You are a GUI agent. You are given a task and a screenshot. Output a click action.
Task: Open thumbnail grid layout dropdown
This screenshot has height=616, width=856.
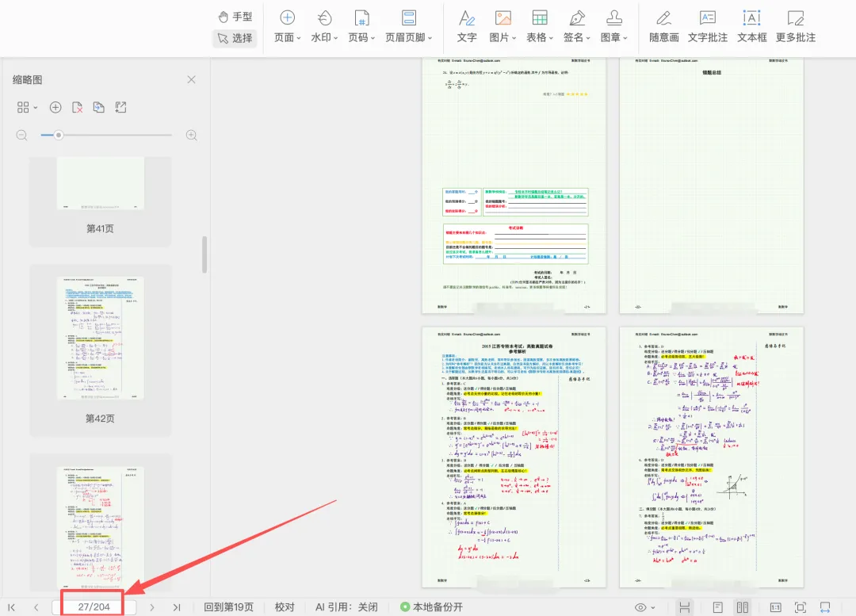(27, 108)
